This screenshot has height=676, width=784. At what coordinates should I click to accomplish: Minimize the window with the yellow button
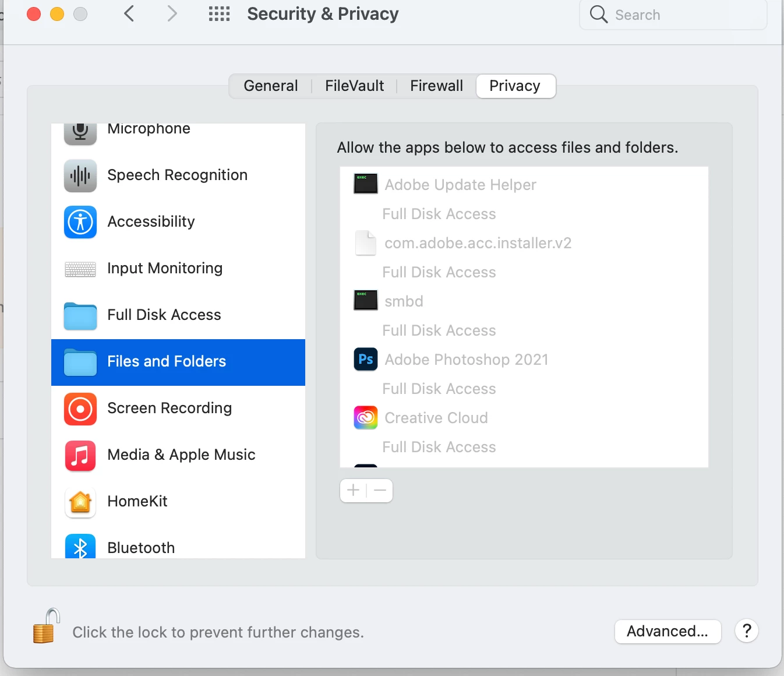pos(57,14)
